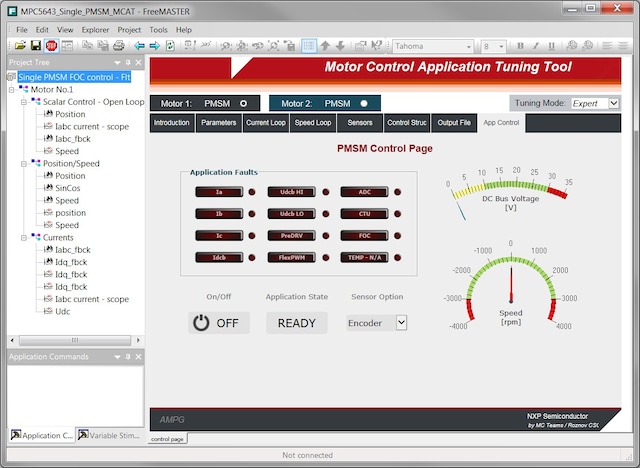Image resolution: width=640 pixels, height=468 pixels.
Task: Click the Udcb HI fault indicator button
Action: point(292,192)
